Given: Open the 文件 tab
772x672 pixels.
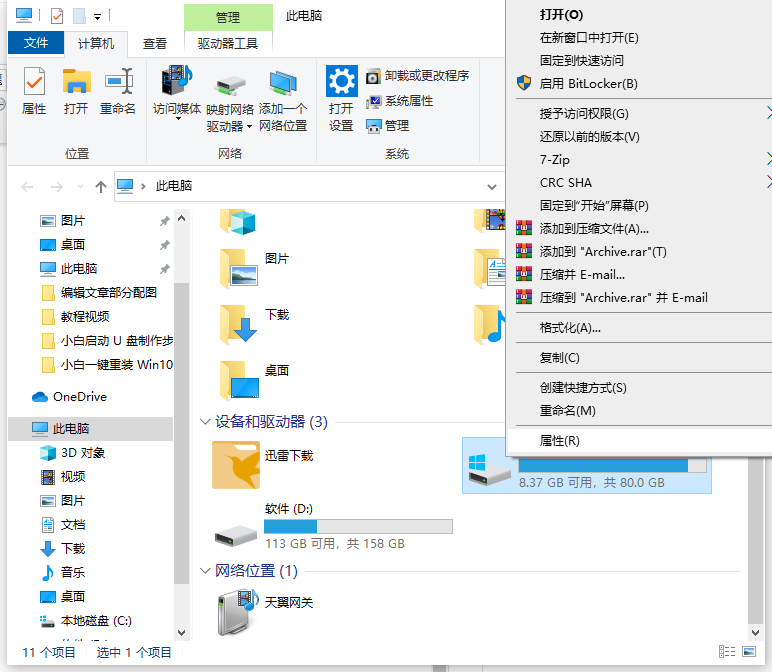Looking at the screenshot, I should tap(36, 43).
